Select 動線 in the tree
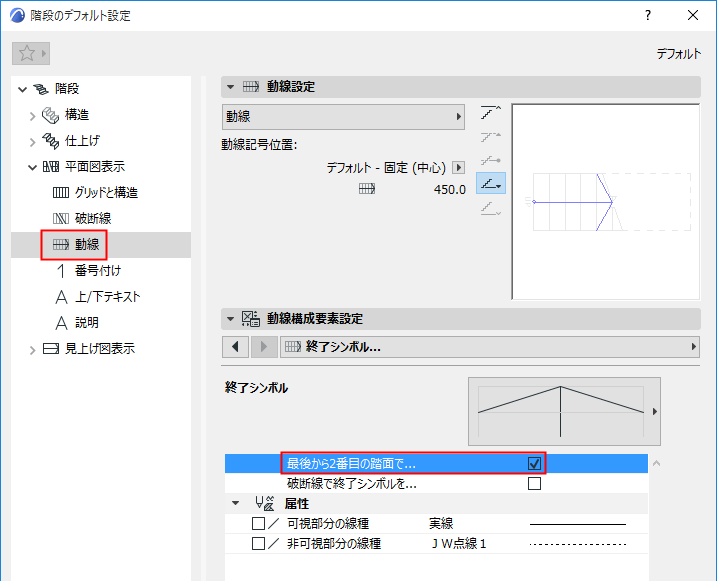The image size is (717, 581). [87, 245]
